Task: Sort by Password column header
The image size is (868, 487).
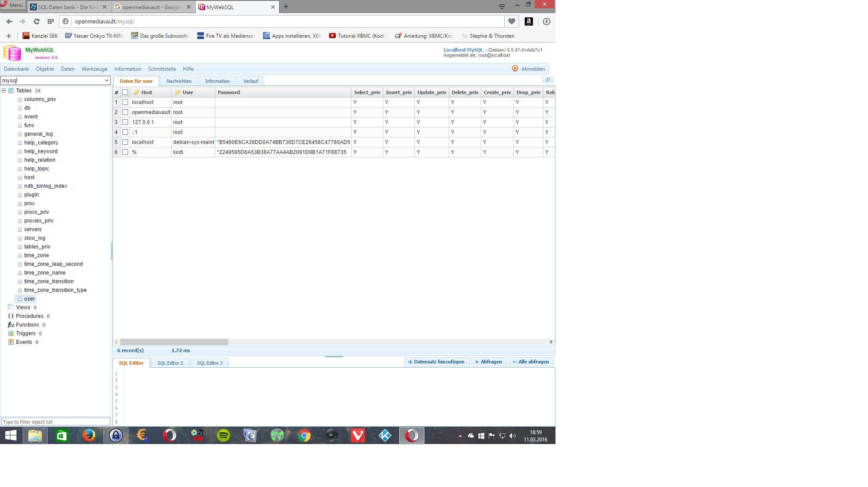Action: click(x=283, y=92)
